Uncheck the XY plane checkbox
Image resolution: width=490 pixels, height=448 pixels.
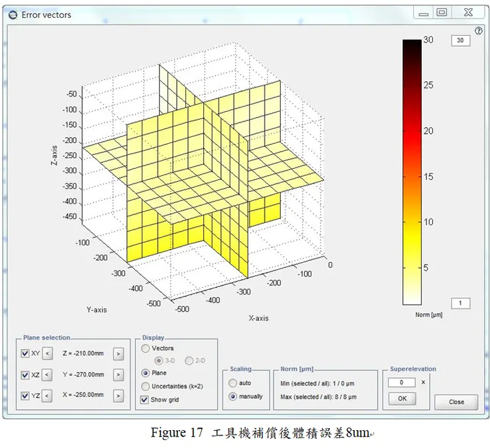point(25,354)
